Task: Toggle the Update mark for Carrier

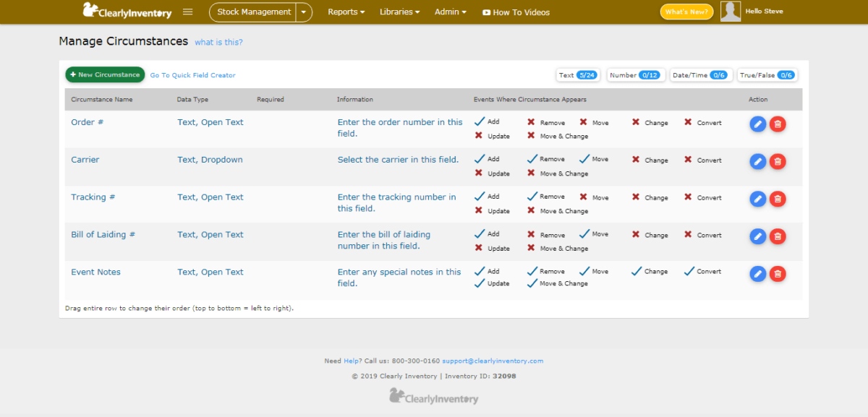Action: click(477, 173)
